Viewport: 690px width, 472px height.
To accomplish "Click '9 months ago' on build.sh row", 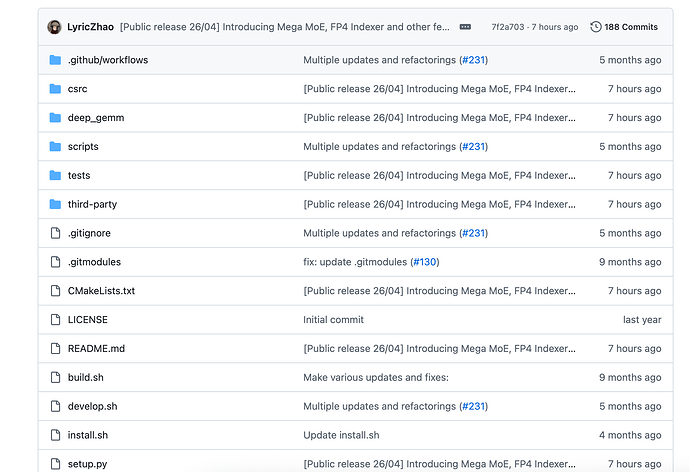I will (x=630, y=377).
